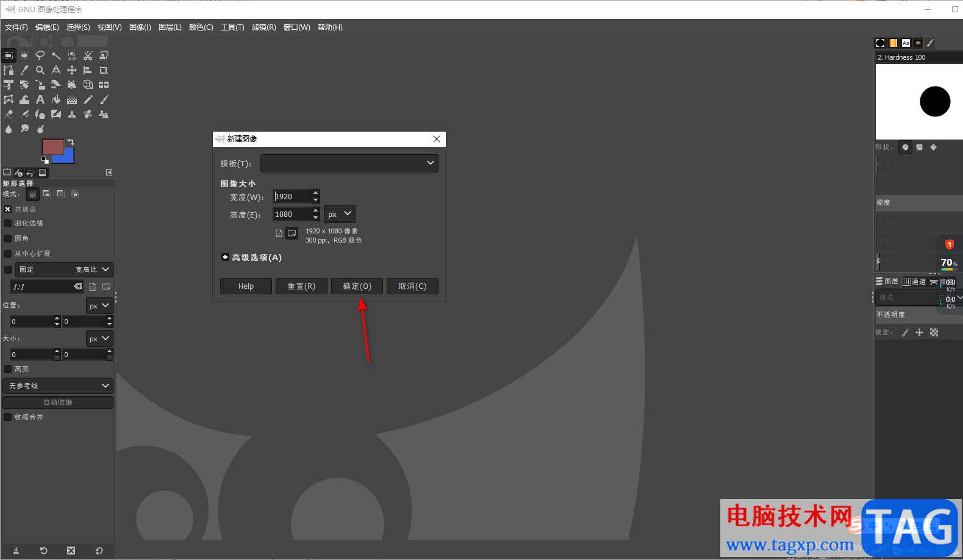Click the Help button in dialog

click(x=246, y=286)
